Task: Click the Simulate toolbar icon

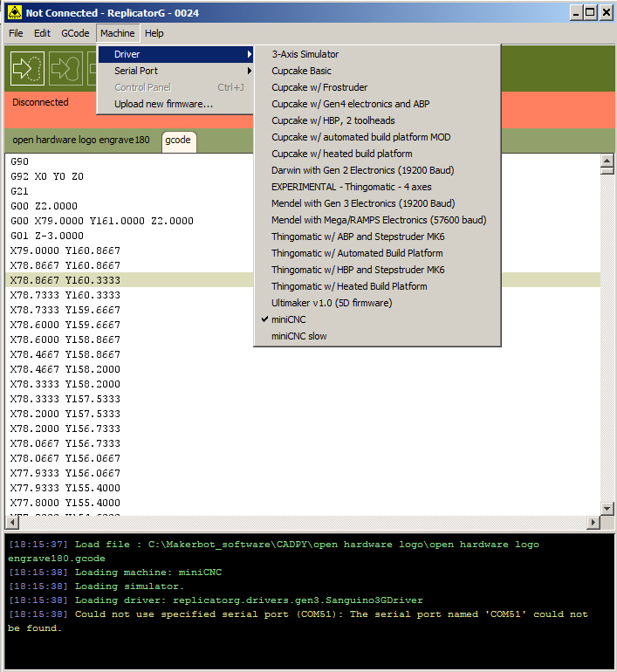Action: (27, 68)
